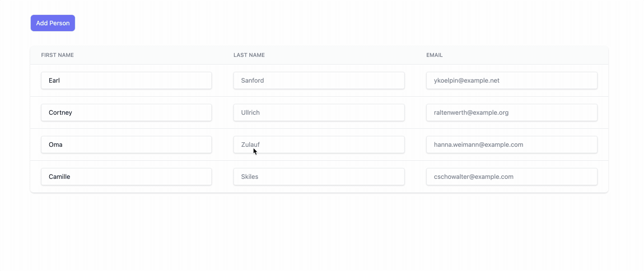The image size is (644, 271).
Task: Select the Cortney first name field
Action: (x=126, y=112)
